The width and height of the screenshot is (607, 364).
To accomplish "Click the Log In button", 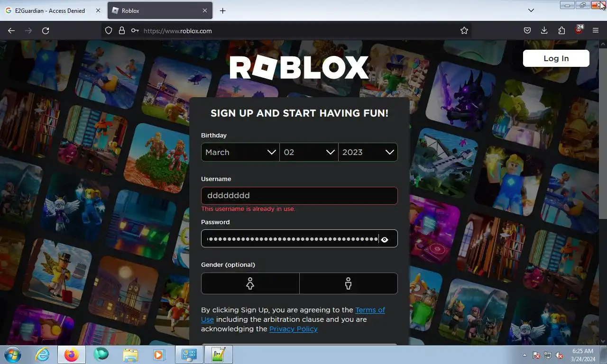I will 556,58.
